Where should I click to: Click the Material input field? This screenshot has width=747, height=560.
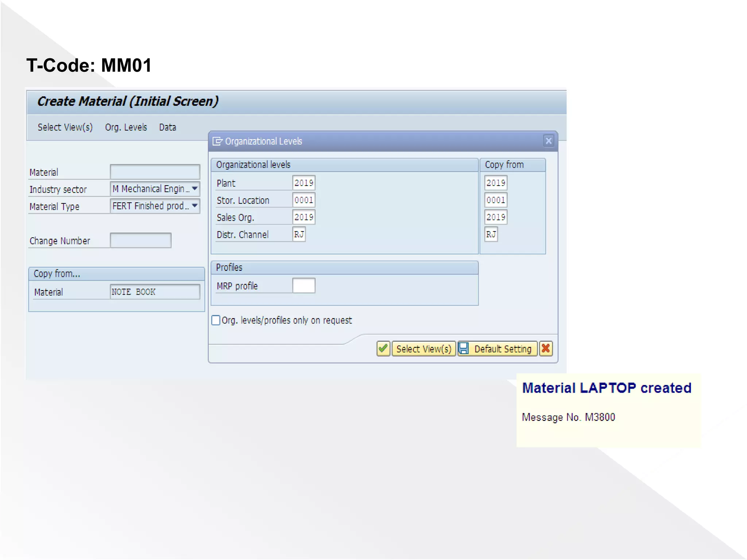(x=155, y=171)
